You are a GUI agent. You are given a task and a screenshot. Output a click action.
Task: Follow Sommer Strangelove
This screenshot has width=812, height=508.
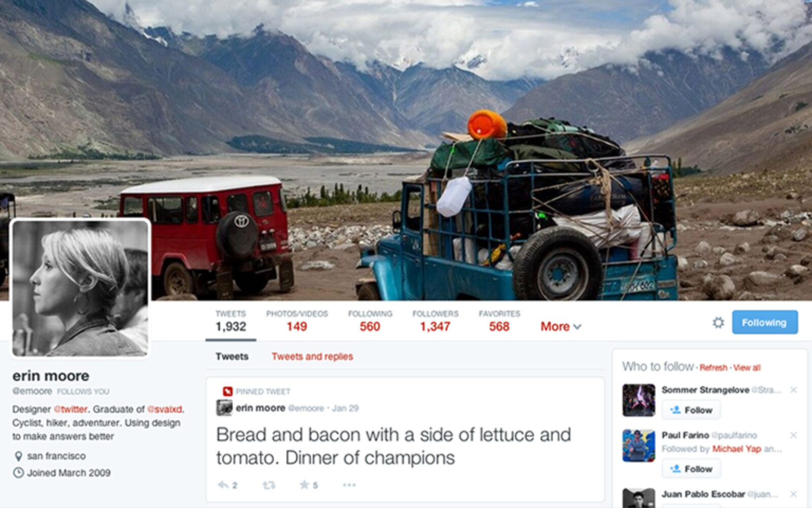691,410
